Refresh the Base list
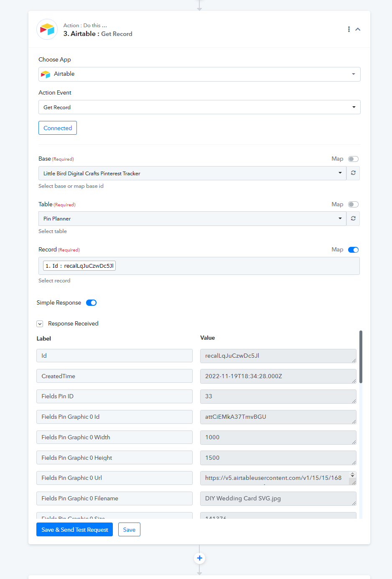 353,173
